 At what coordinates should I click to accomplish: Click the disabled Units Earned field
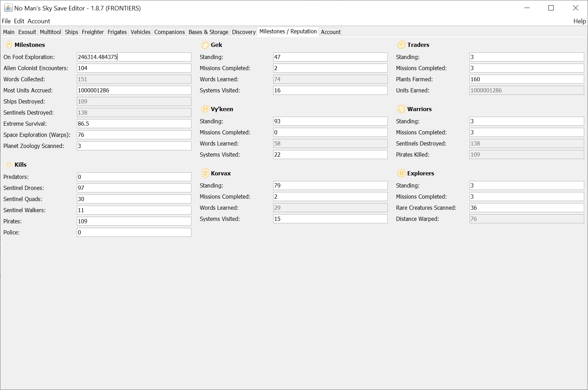coord(526,90)
